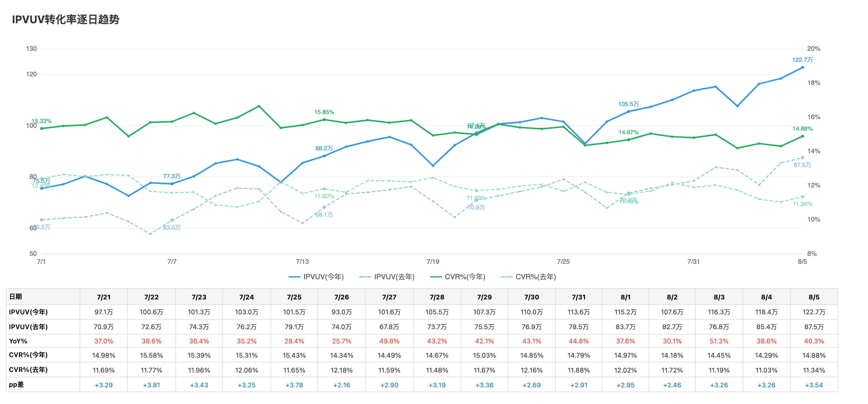Viewport: 868px width, 404px height.
Task: Click the 88.2万 IPVUV data point
Action: click(324, 156)
